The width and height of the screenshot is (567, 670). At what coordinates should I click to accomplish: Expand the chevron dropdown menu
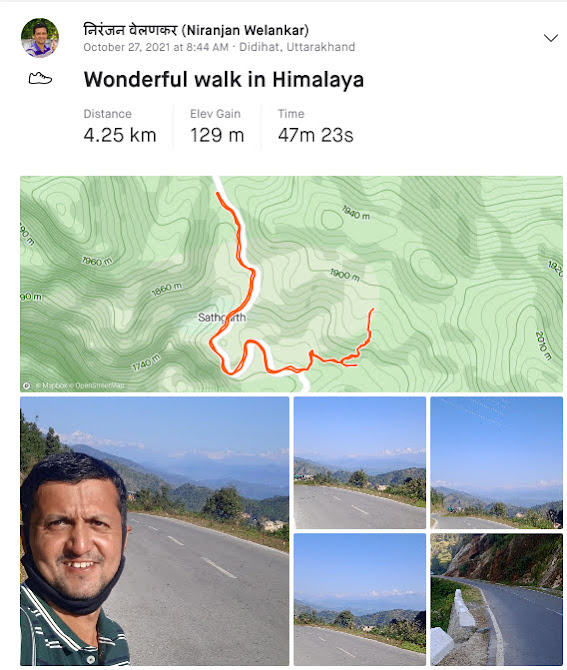click(551, 38)
